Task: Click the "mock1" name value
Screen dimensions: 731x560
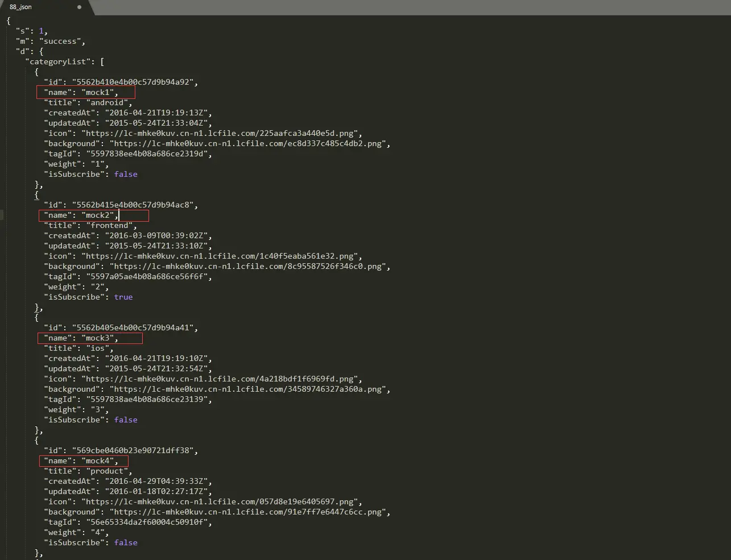Action: 98,93
